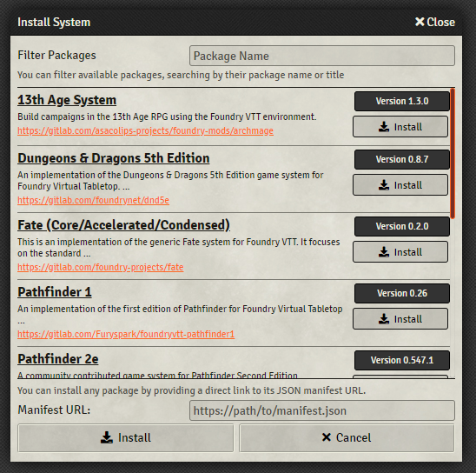Click the Version 0.8.7 badge
The width and height of the screenshot is (476, 473).
click(402, 159)
